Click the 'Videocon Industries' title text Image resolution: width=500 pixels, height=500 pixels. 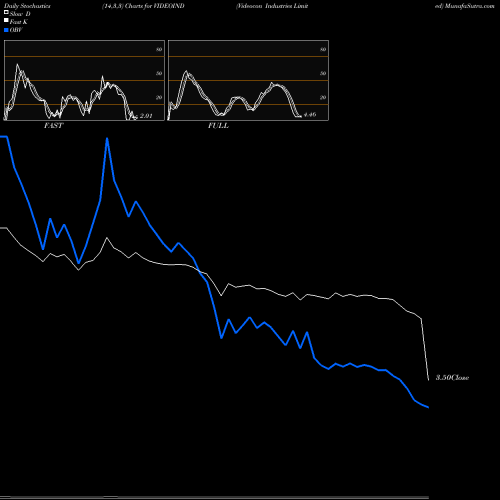[x=265, y=6]
